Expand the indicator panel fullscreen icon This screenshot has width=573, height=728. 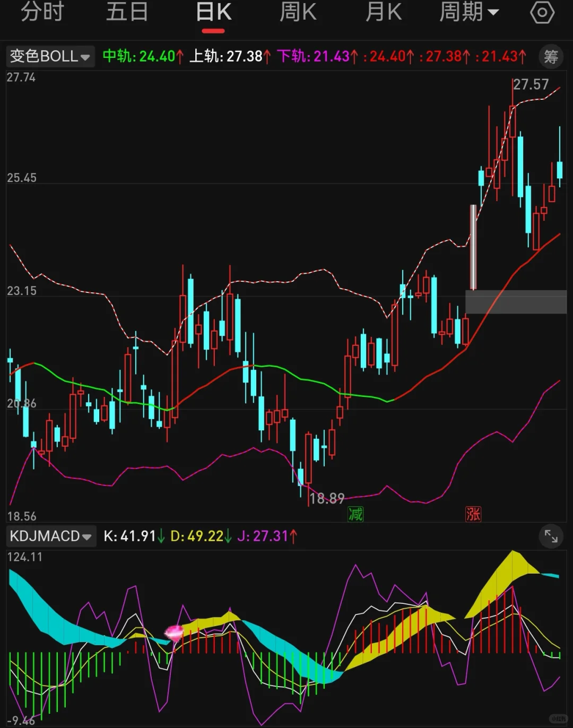(551, 536)
